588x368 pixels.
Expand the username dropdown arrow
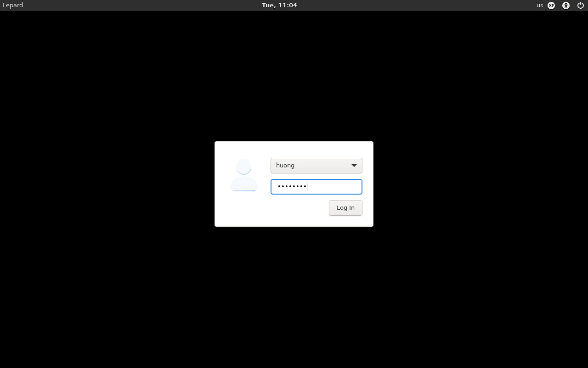[x=354, y=166]
